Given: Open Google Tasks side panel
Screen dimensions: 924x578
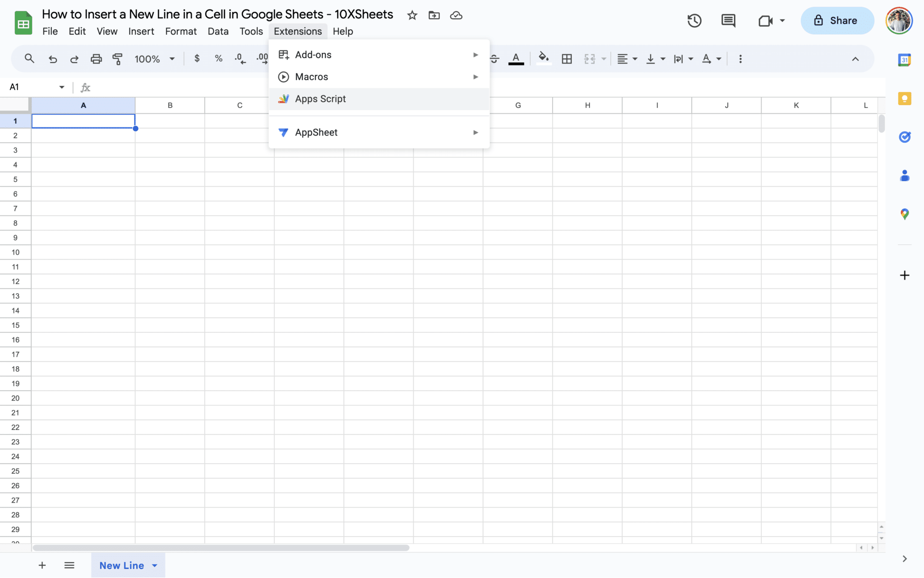Looking at the screenshot, I should pos(905,137).
